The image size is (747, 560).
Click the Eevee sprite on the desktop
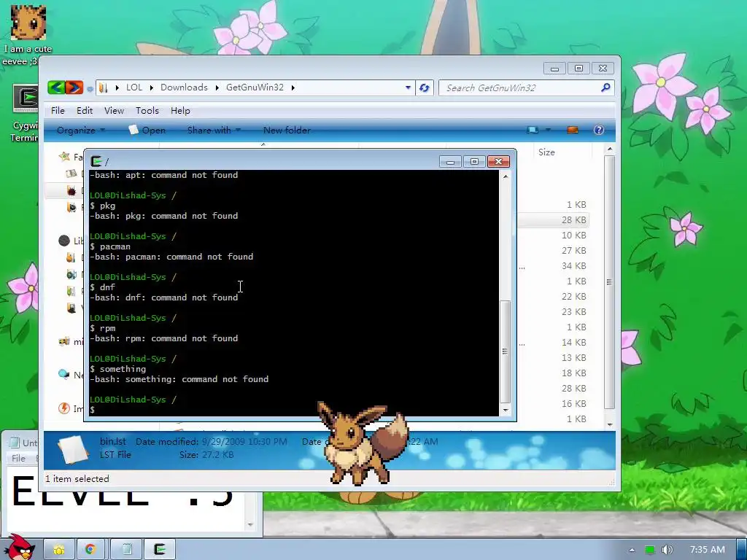[x=362, y=443]
